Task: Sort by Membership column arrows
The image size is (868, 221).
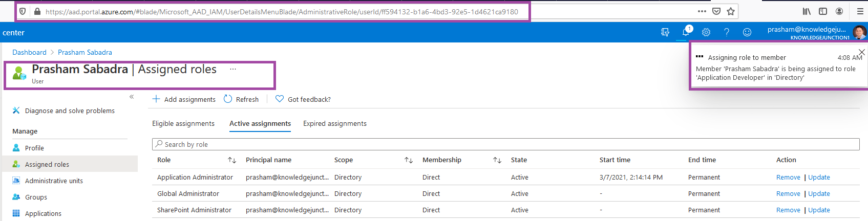Action: coord(497,160)
